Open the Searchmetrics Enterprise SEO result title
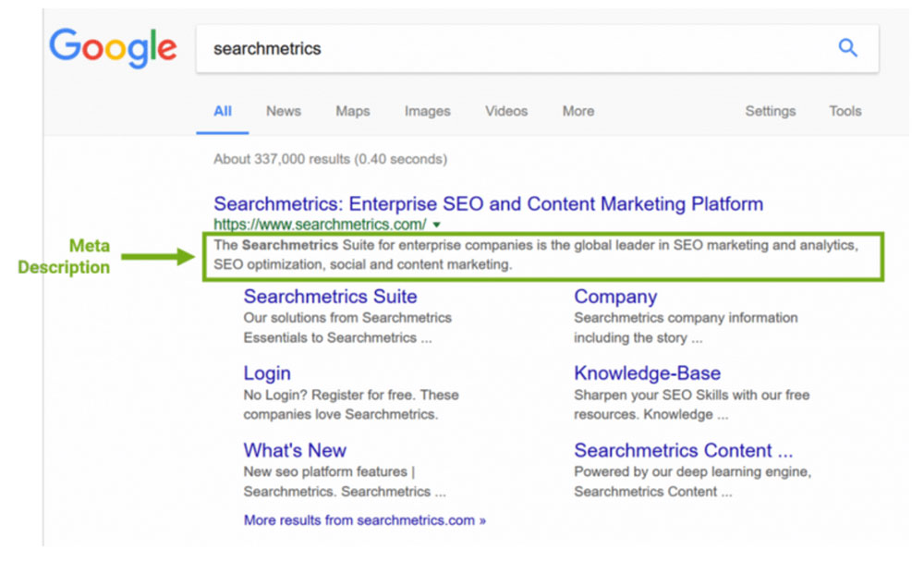Viewport: 924px width, 561px height. click(x=488, y=203)
